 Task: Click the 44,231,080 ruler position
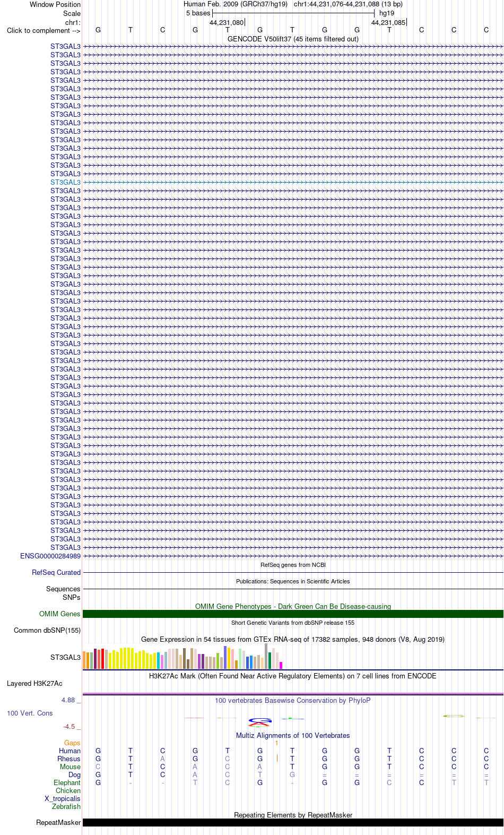click(227, 22)
